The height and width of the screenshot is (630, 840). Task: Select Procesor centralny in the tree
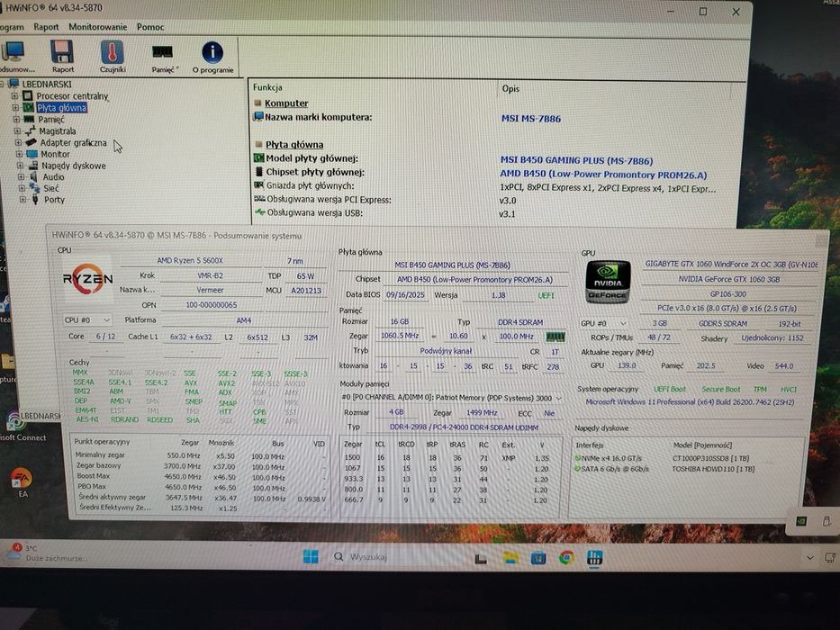point(72,96)
